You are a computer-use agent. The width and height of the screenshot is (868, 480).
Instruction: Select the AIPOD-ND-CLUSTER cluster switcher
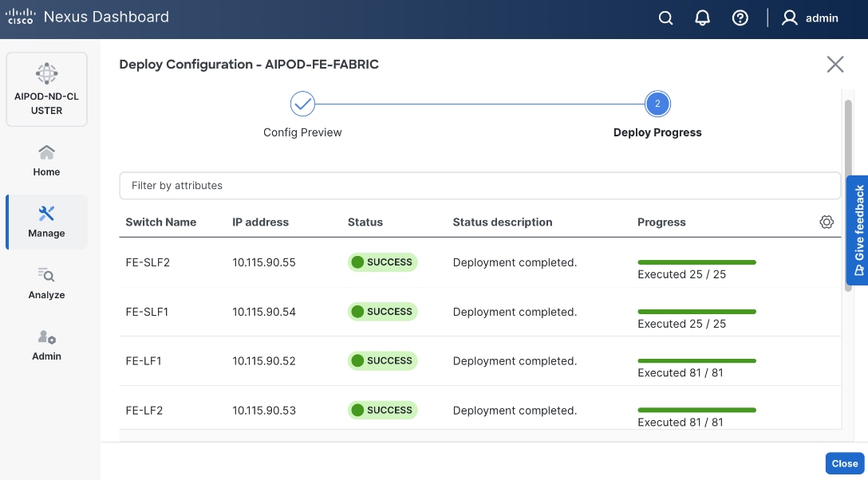click(x=46, y=89)
